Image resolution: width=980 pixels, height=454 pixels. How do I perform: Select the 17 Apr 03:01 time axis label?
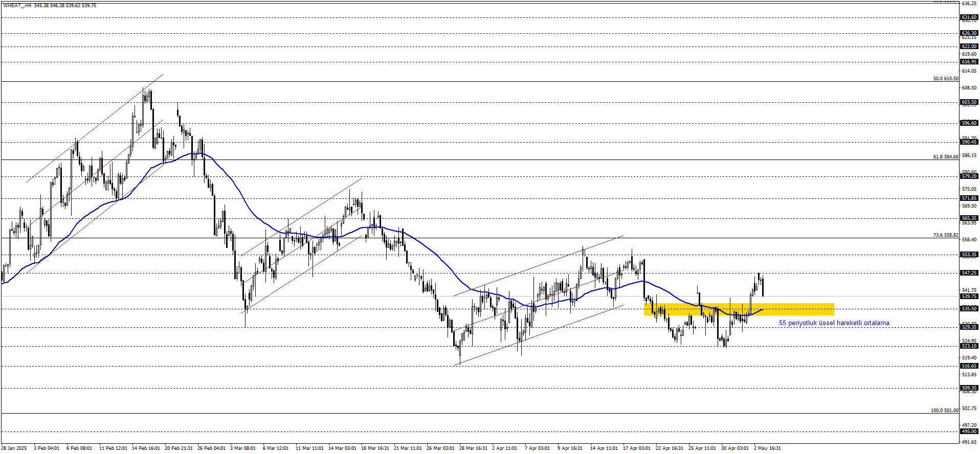pyautogui.click(x=637, y=448)
